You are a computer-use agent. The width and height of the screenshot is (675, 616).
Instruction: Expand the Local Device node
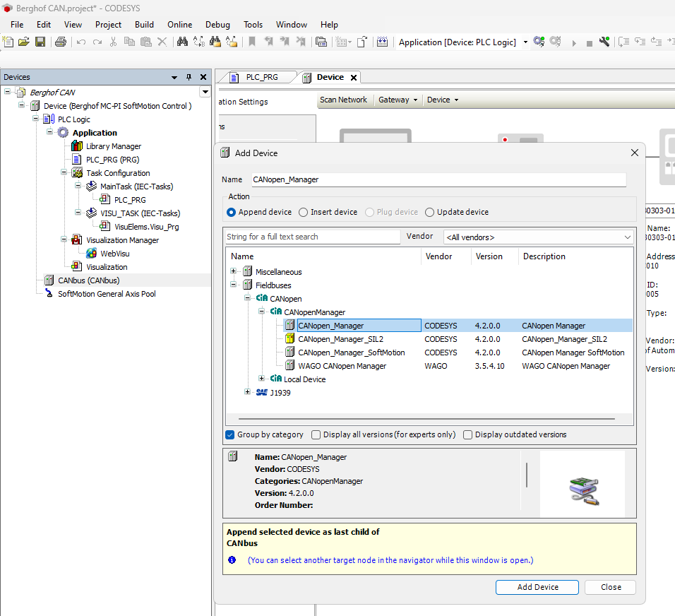[261, 378]
